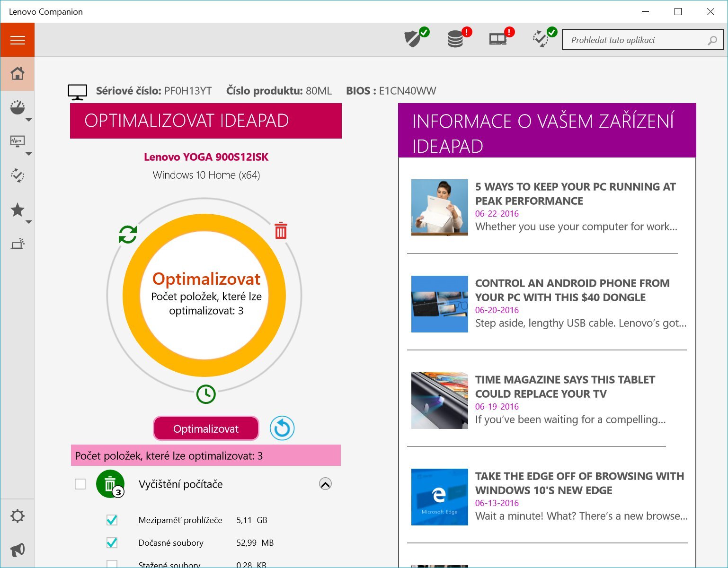Click the red trash icon on ring
The image size is (728, 568).
point(281,231)
